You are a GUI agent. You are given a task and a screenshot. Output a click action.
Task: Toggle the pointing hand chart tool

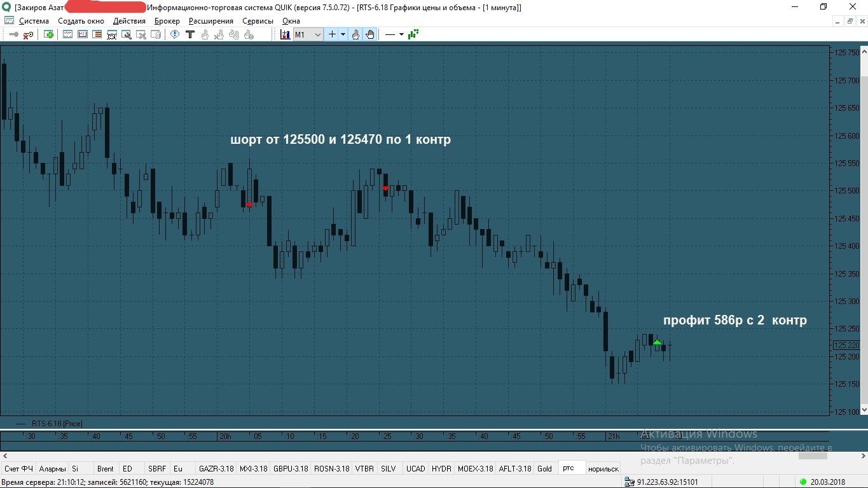[x=355, y=34]
